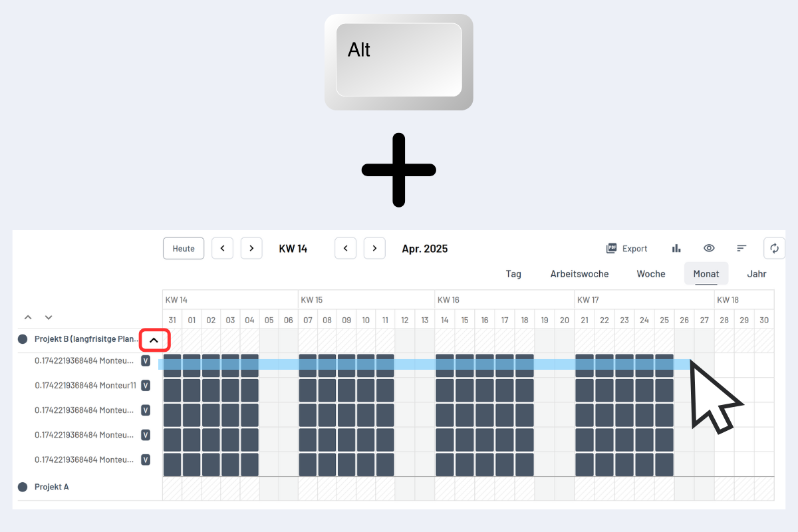798x532 pixels.
Task: Switch to the Arbeitswoche view tab
Action: pyautogui.click(x=579, y=274)
